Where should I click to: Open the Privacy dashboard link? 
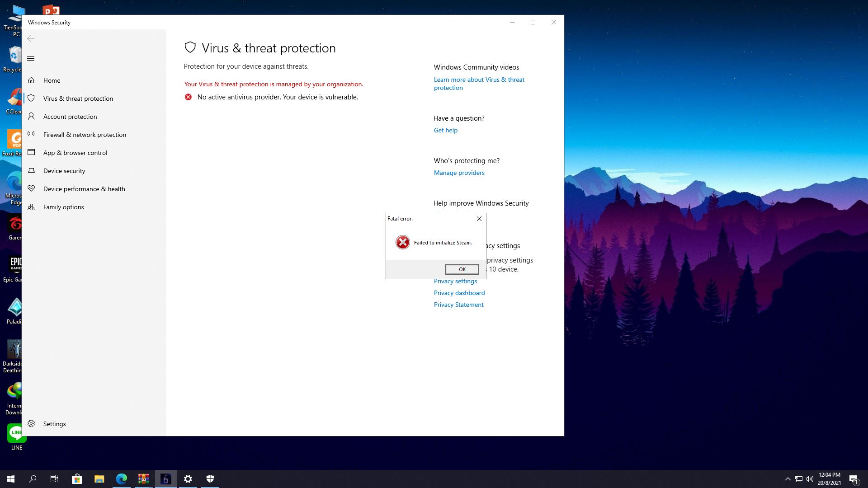[459, 293]
